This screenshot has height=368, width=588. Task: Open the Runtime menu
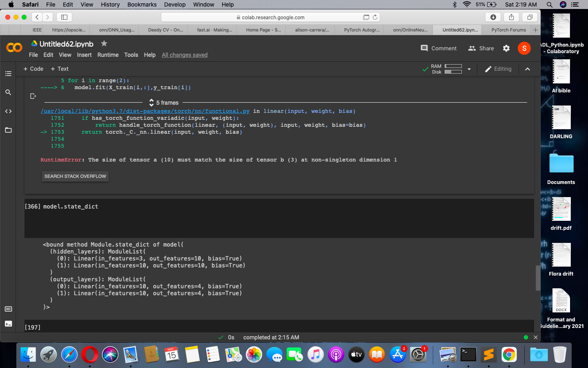point(108,55)
